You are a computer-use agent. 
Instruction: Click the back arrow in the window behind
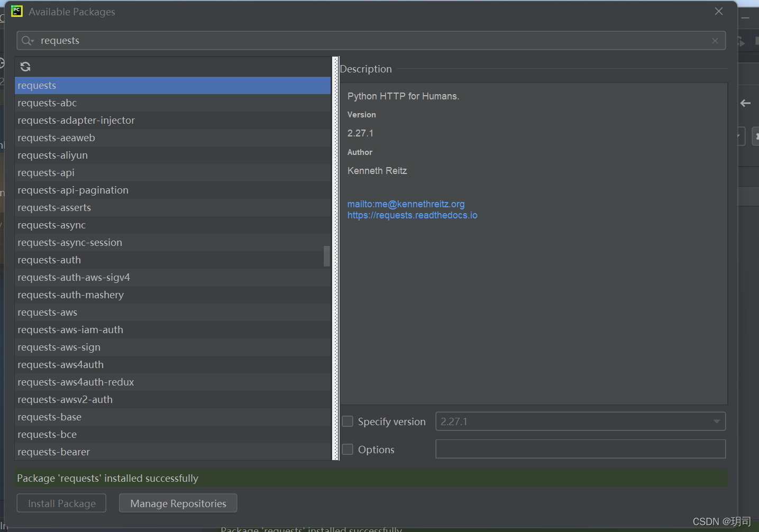tap(746, 103)
